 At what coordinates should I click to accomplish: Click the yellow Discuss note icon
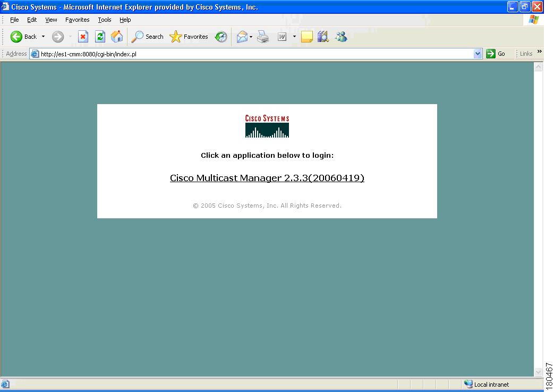click(x=306, y=37)
